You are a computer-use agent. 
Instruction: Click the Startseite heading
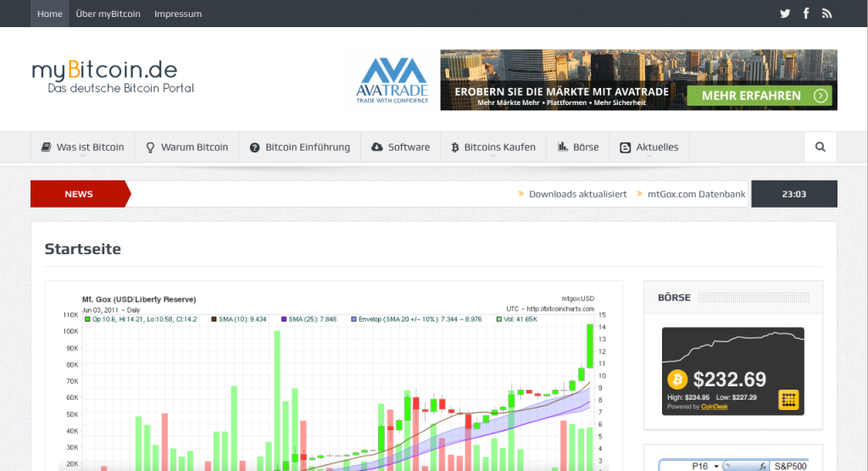(82, 249)
